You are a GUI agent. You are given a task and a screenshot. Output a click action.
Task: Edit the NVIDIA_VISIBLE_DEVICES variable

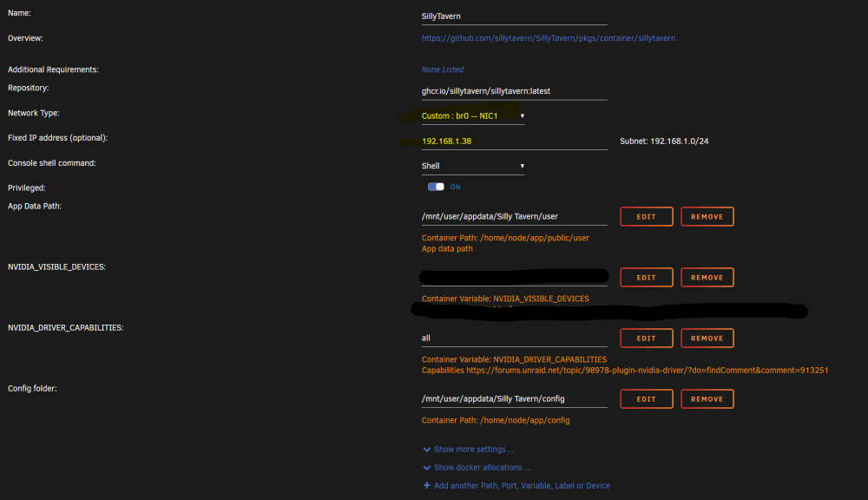646,278
